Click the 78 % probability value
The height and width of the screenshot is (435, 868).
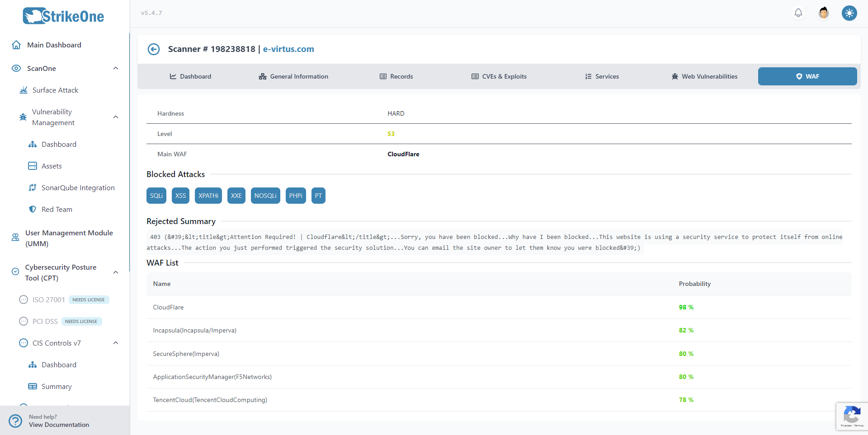click(x=686, y=400)
